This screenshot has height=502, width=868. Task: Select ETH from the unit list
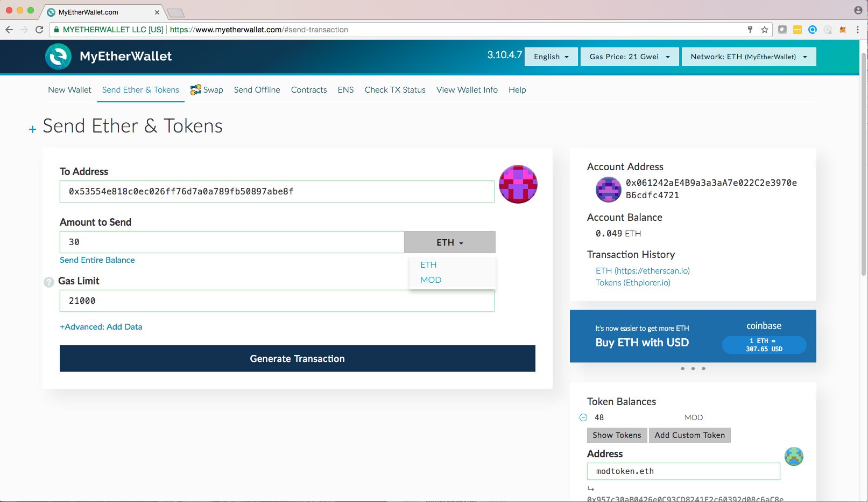(428, 265)
